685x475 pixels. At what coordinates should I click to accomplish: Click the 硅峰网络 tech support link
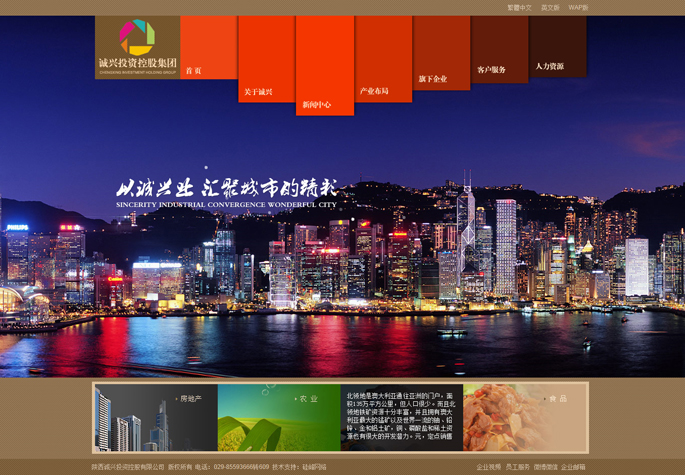(314, 467)
